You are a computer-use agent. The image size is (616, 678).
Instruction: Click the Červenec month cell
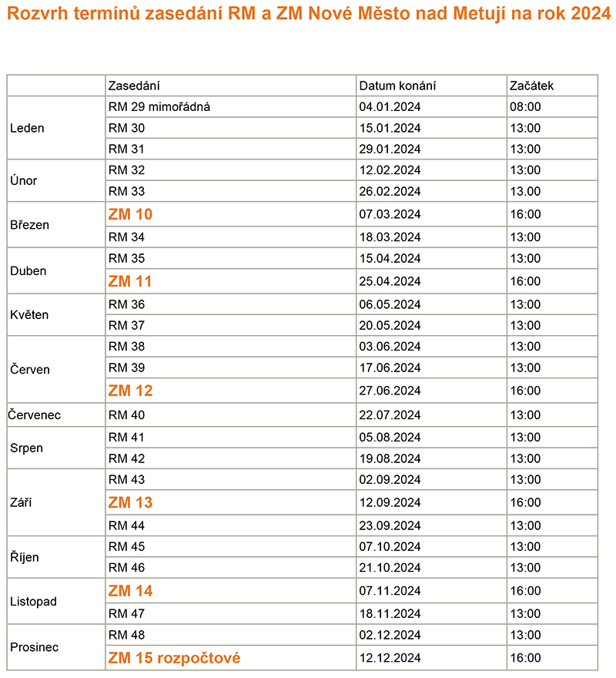[56, 415]
